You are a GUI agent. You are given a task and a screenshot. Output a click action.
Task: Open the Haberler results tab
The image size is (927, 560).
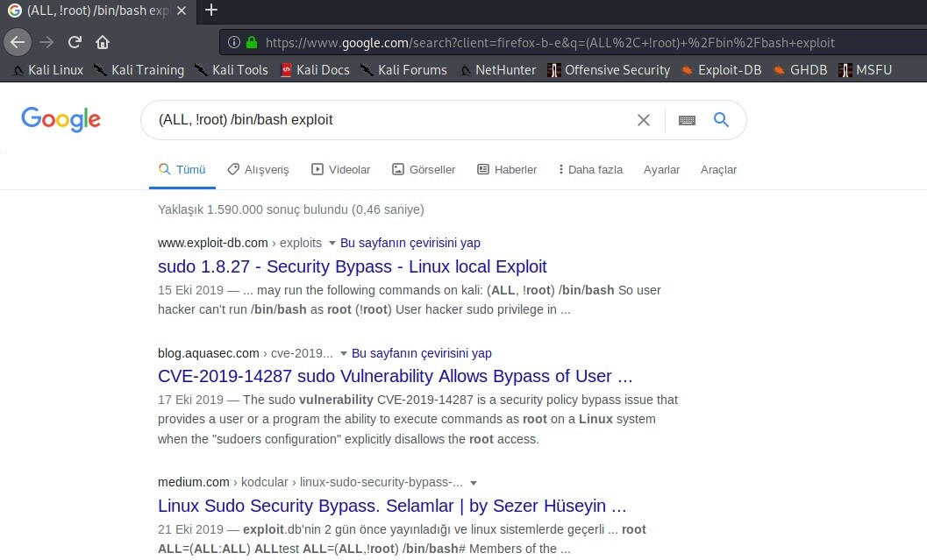click(x=507, y=169)
